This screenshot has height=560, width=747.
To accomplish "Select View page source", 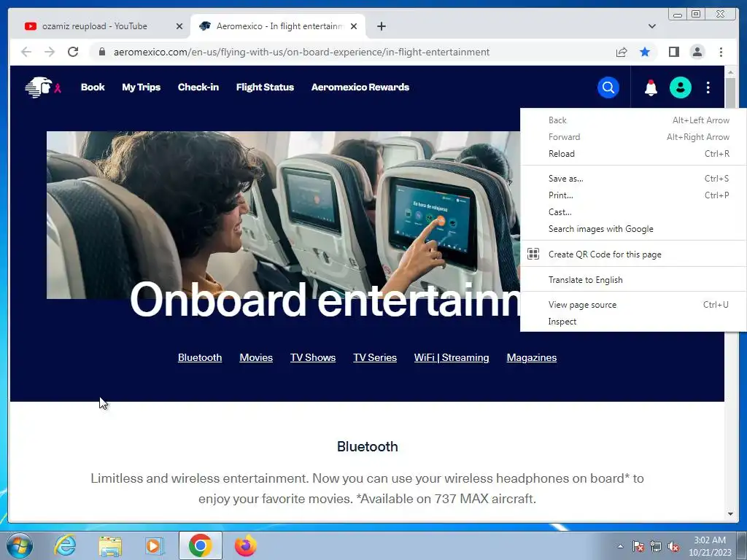I will (x=634, y=305).
